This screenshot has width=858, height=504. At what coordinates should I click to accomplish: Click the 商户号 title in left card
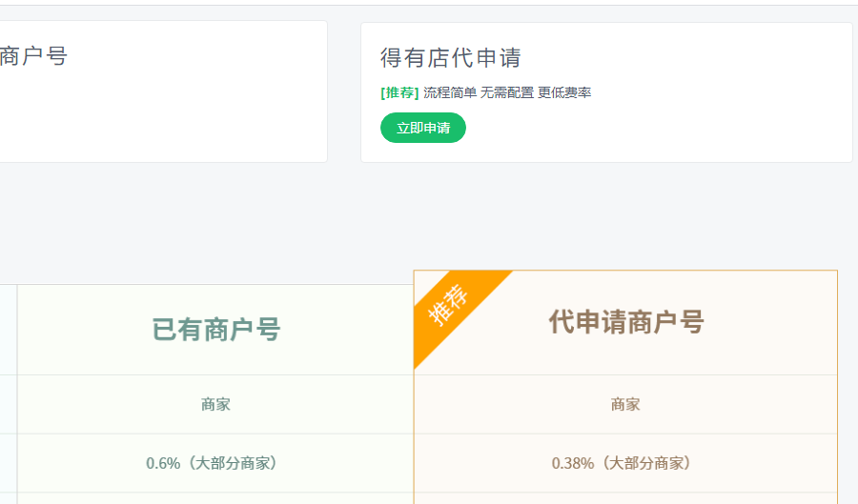(x=33, y=56)
